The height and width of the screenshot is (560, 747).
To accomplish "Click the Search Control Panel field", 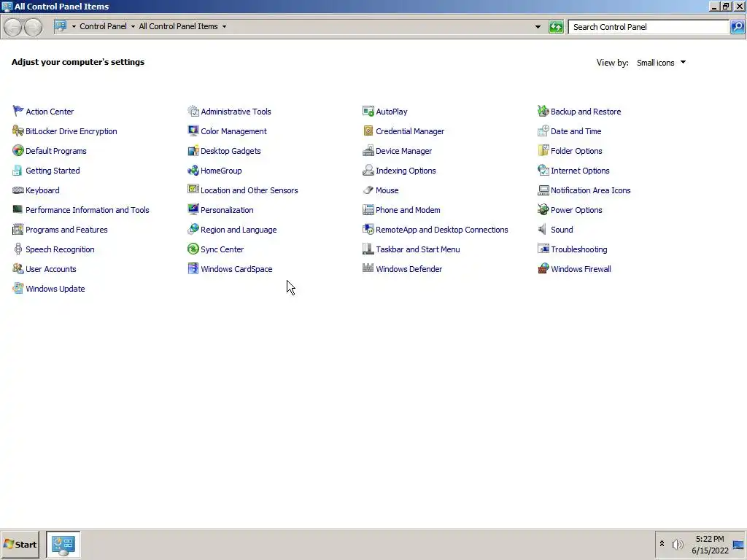I will 649,27.
